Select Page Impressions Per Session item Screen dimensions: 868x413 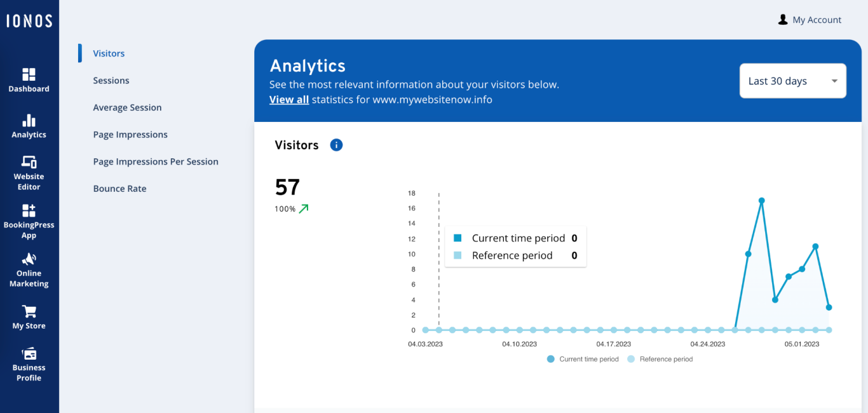(156, 161)
